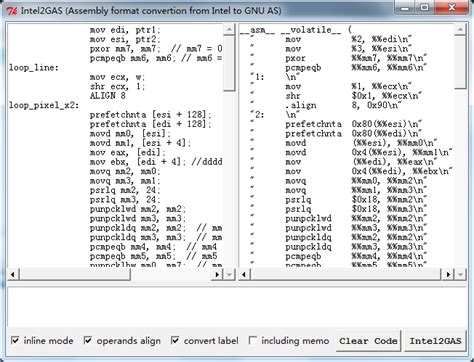Click the left pane vertical scrollbar thumb

(229, 62)
